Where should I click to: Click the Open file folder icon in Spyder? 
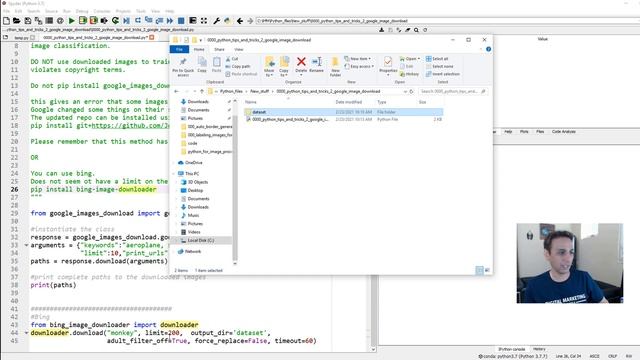click(x=17, y=20)
